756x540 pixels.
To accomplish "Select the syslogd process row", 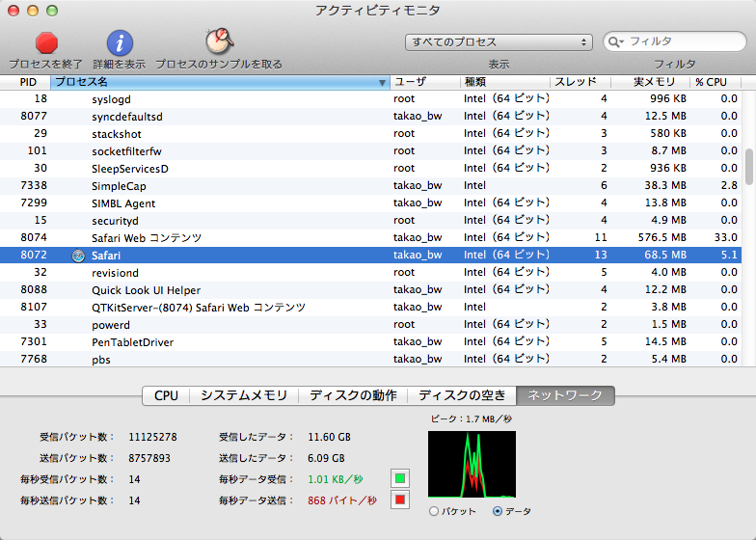I will [370, 98].
